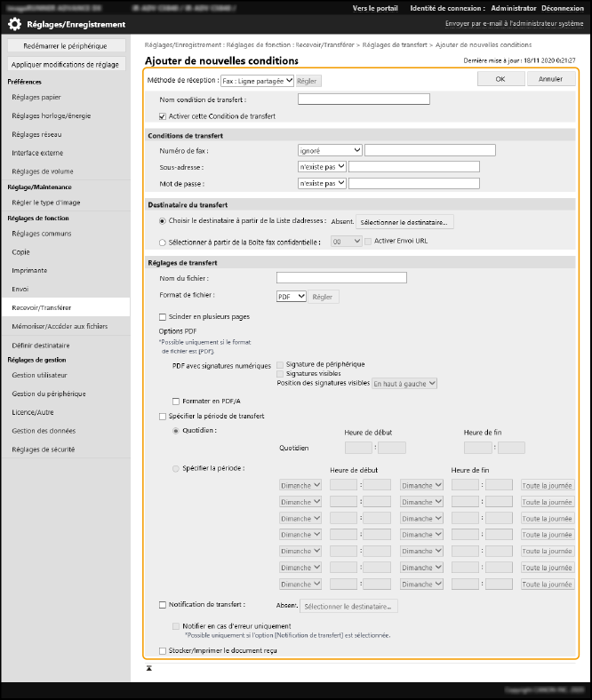Screen dimensions: 592x700
Task: Click the Déconnexion link
Action: 563,7
